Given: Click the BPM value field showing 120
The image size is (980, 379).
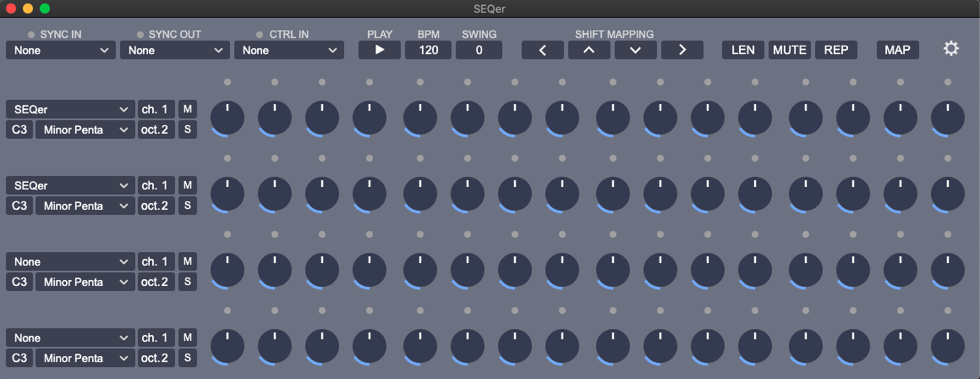Looking at the screenshot, I should click(x=428, y=50).
